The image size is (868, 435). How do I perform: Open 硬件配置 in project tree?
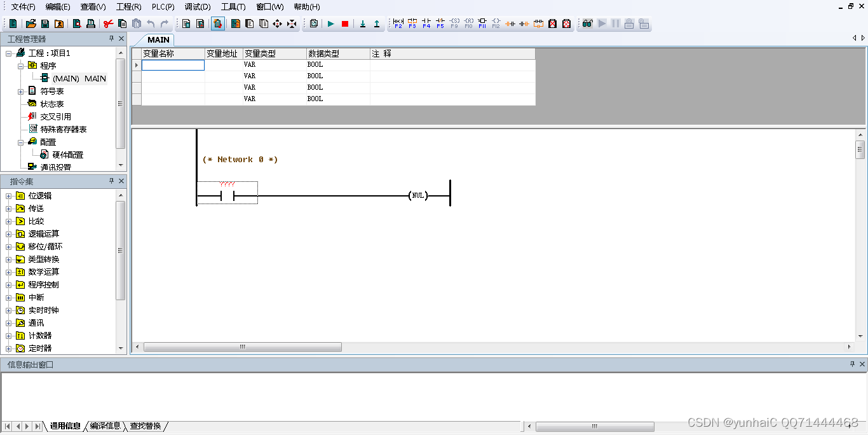coord(68,155)
